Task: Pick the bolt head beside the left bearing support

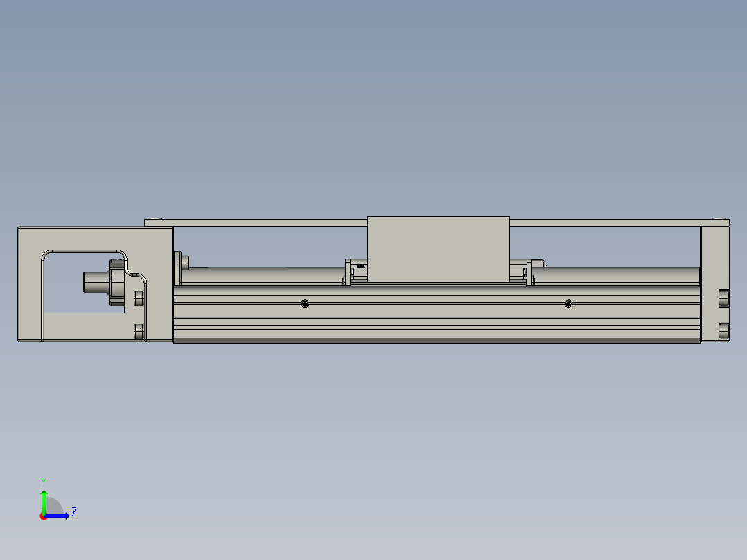Action: pos(185,262)
